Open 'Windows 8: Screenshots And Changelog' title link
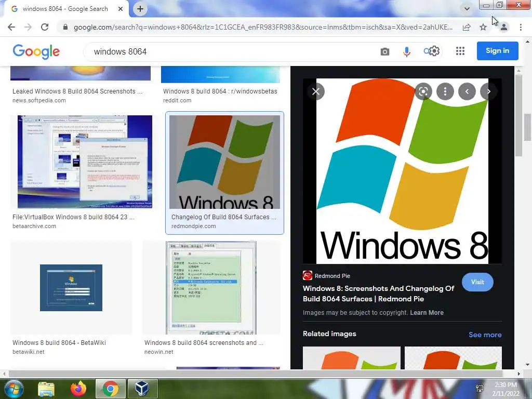532x399 pixels. (x=378, y=294)
